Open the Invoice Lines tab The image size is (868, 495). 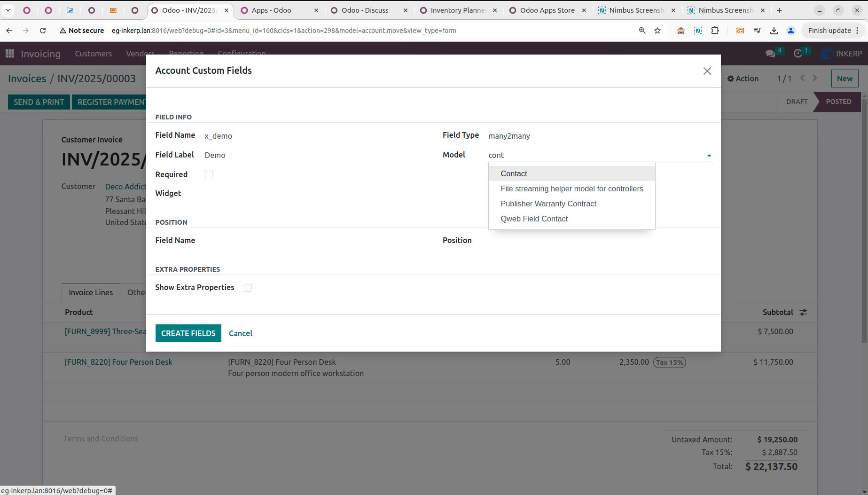click(x=91, y=292)
